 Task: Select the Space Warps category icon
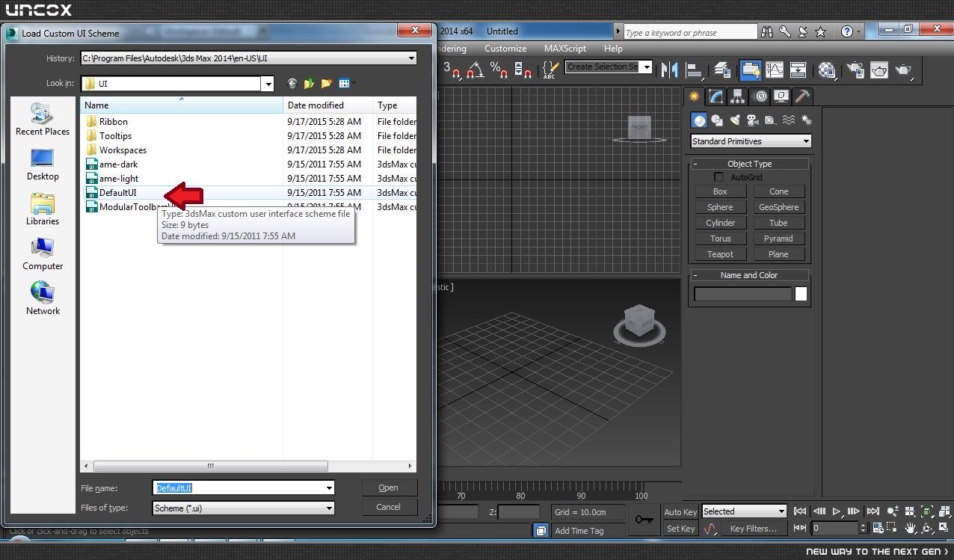pyautogui.click(x=788, y=120)
